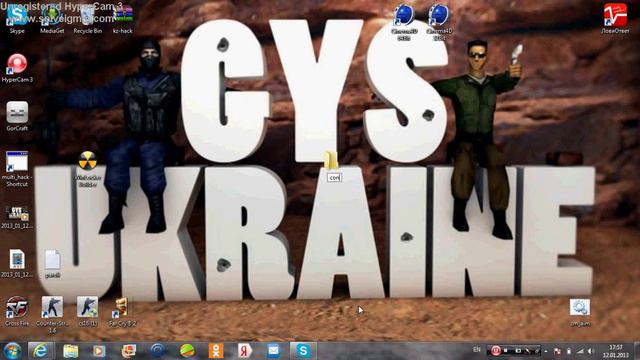The height and width of the screenshot is (360, 640).
Task: Open the Odnoklassniki taskbar shortcut
Action: click(x=216, y=351)
